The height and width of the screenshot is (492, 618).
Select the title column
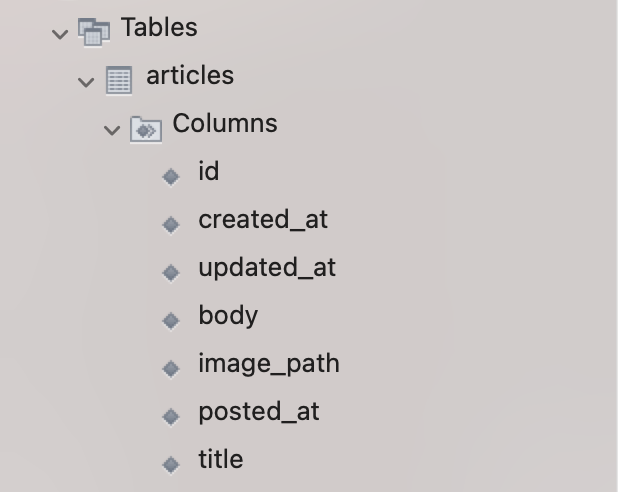pyautogui.click(x=221, y=459)
